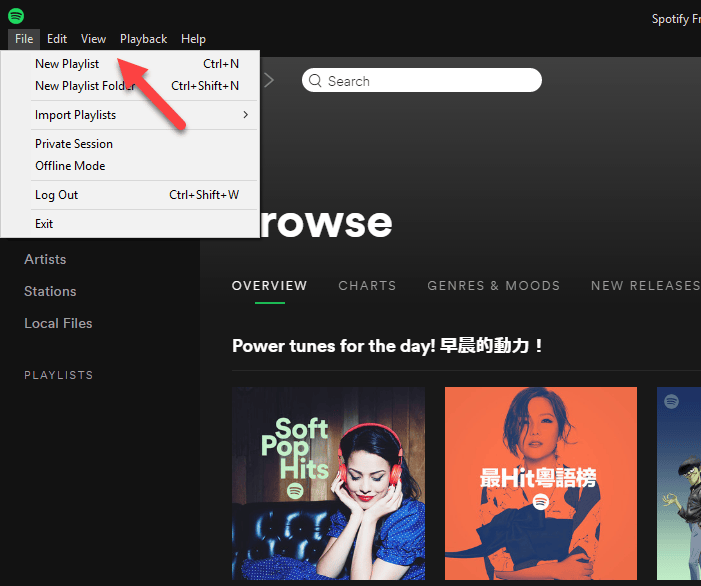The height and width of the screenshot is (586, 701).
Task: Open the Help menu
Action: pyautogui.click(x=194, y=39)
